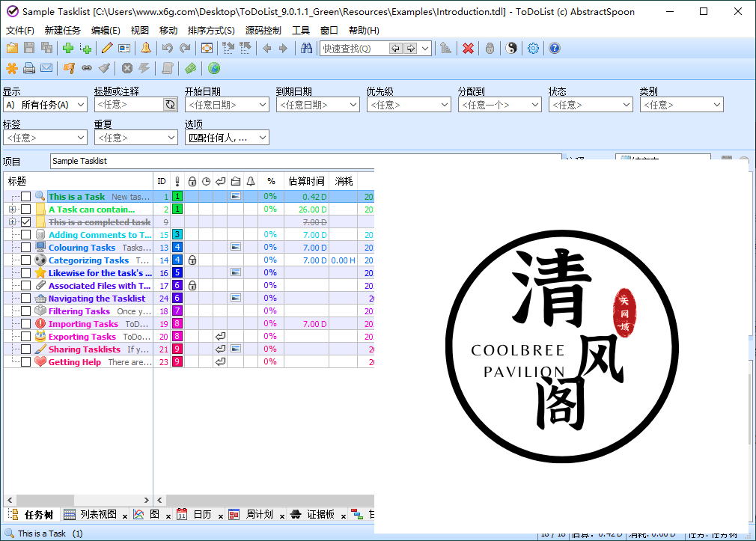The image size is (756, 541).
Task: Tick the checkbox for 'A Task can contain...'
Action: point(26,210)
